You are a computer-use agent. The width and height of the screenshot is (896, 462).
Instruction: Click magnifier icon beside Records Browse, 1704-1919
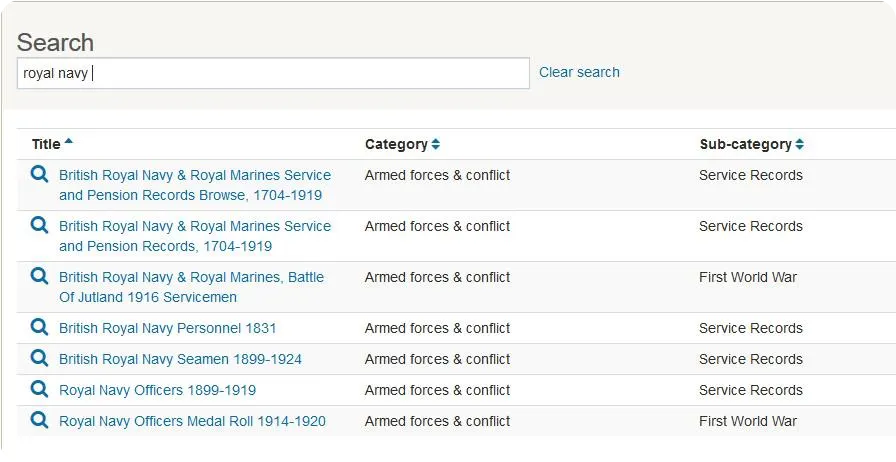pyautogui.click(x=39, y=174)
